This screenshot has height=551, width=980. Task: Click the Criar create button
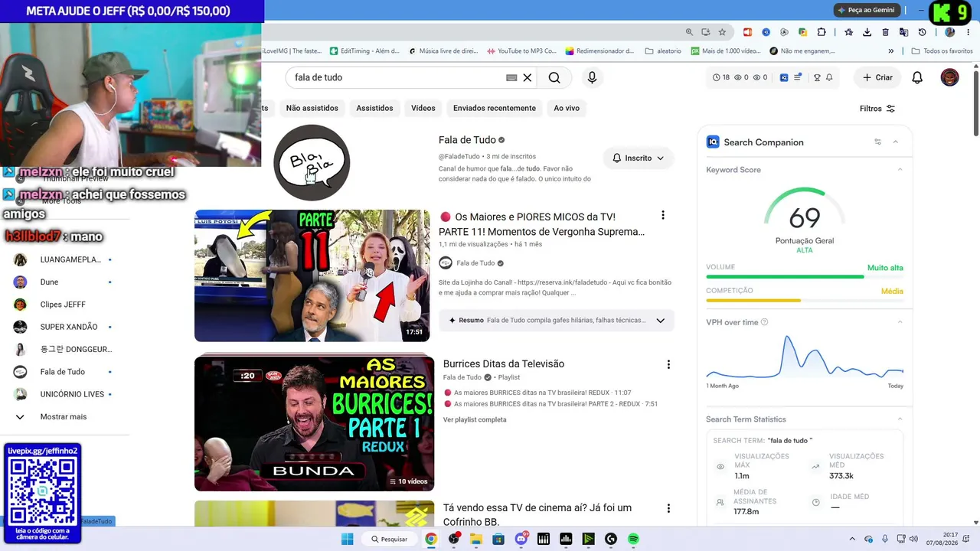[x=877, y=77]
